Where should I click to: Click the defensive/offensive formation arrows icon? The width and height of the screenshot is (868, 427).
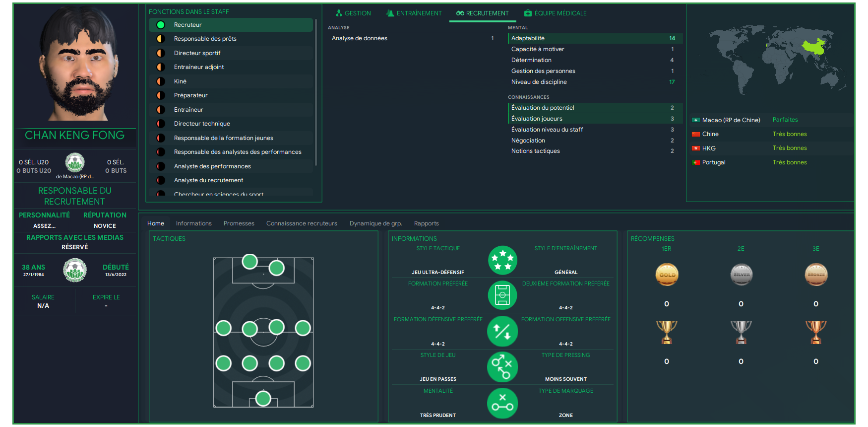(x=502, y=331)
